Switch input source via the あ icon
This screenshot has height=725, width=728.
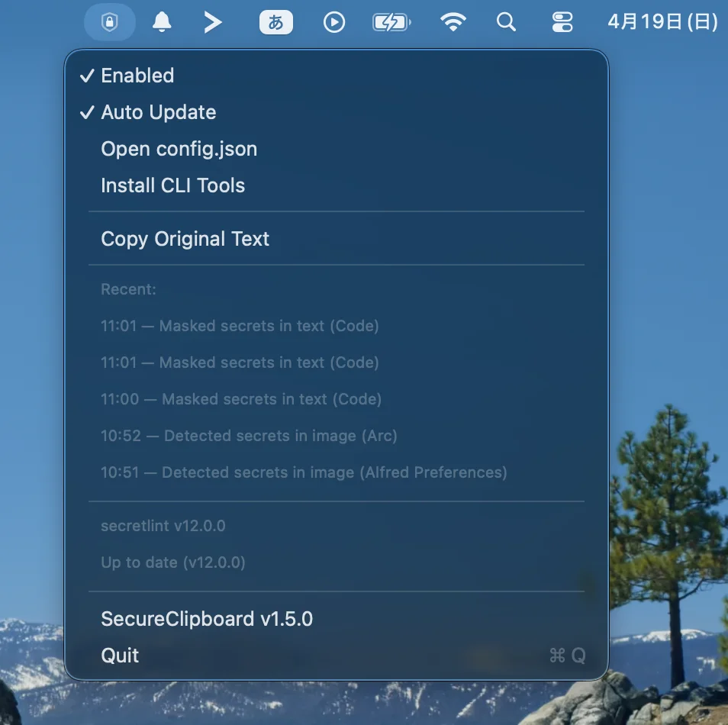coord(275,22)
